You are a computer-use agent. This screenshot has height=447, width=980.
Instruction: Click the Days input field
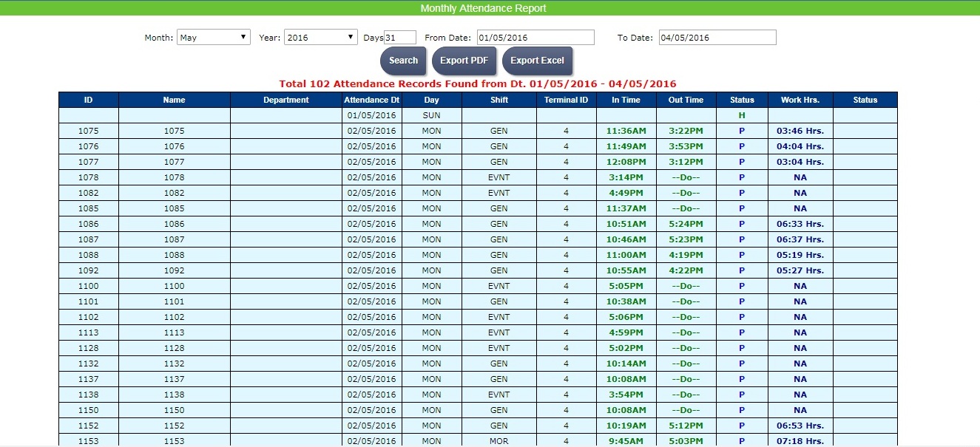point(400,38)
